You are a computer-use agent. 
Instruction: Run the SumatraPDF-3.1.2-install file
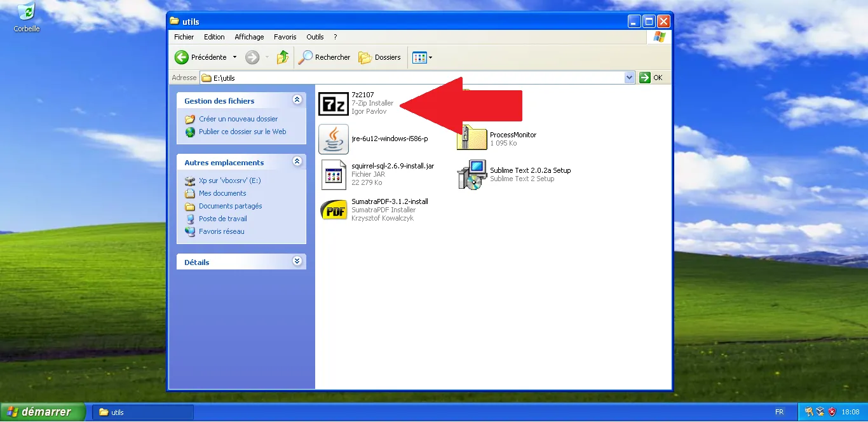click(x=334, y=210)
